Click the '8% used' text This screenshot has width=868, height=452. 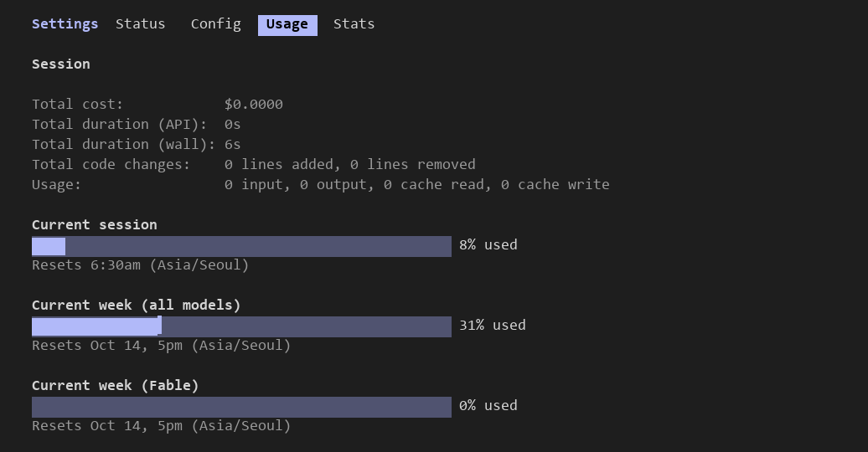tap(488, 245)
